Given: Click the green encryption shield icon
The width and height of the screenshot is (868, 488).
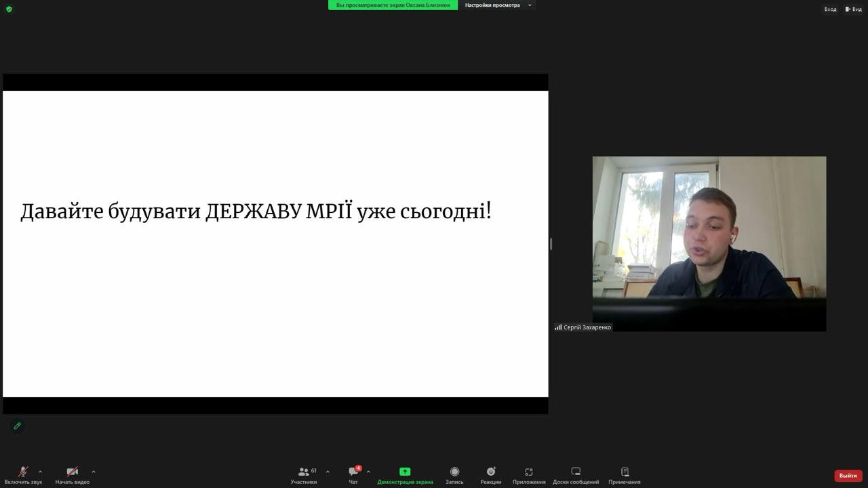Looking at the screenshot, I should coord(9,9).
